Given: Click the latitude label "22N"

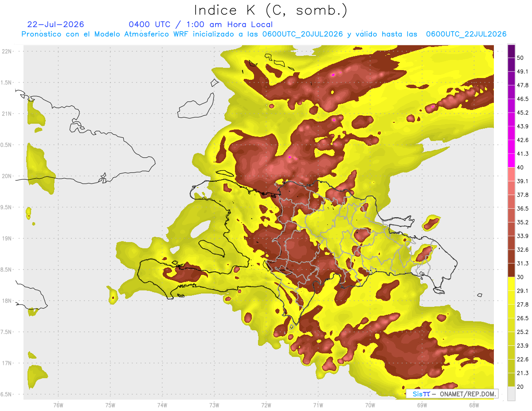Looking at the screenshot, I should (x=8, y=51).
